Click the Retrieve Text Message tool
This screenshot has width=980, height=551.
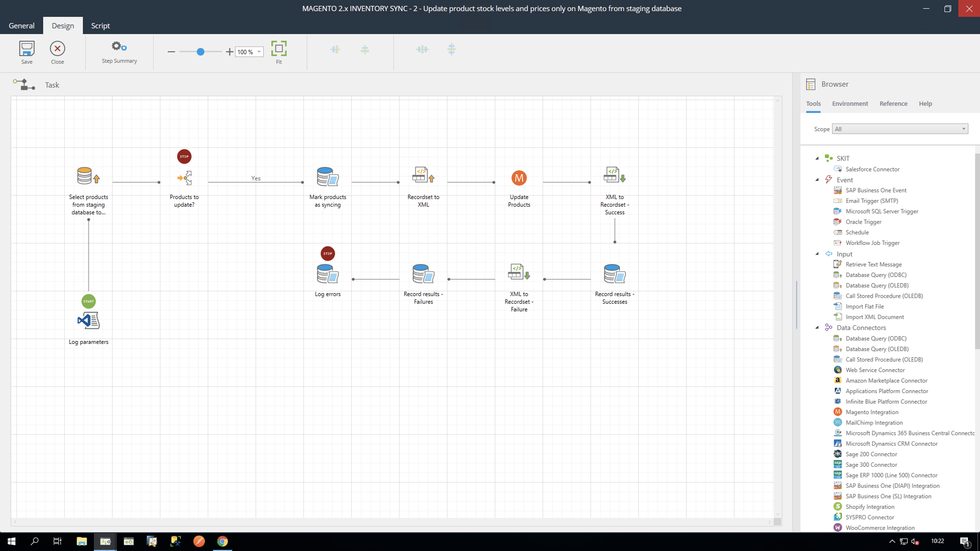[873, 264]
